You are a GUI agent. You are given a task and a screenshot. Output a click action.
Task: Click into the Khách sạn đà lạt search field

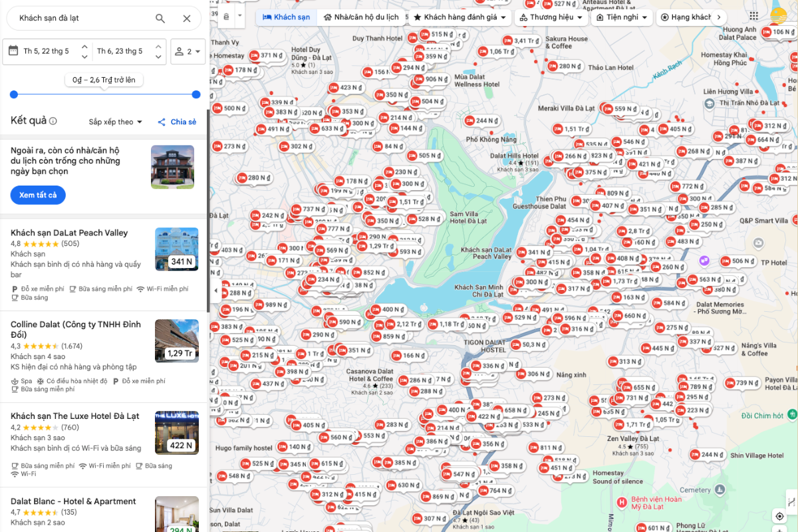[x=83, y=18]
